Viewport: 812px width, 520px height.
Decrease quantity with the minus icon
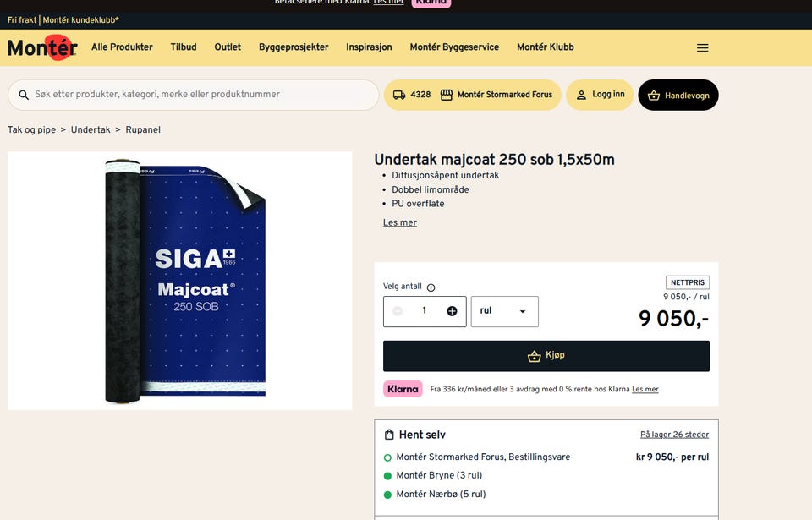(398, 311)
